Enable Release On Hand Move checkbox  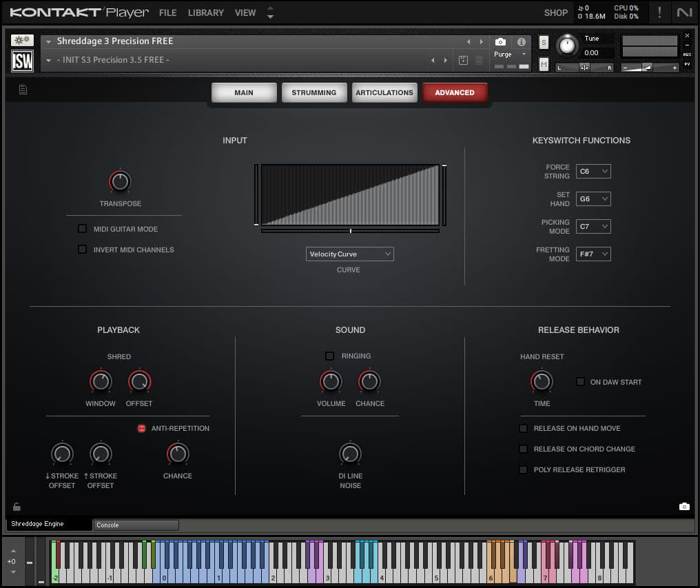[x=523, y=429]
